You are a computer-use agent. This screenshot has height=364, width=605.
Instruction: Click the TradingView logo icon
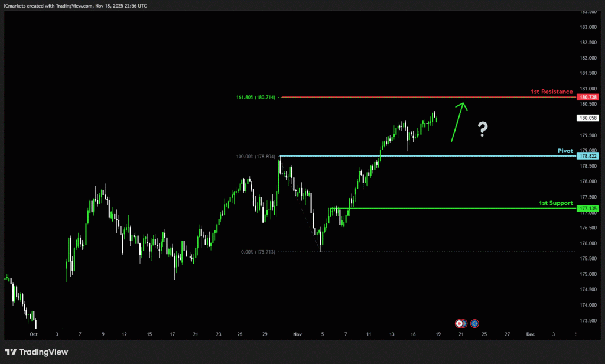coord(11,352)
